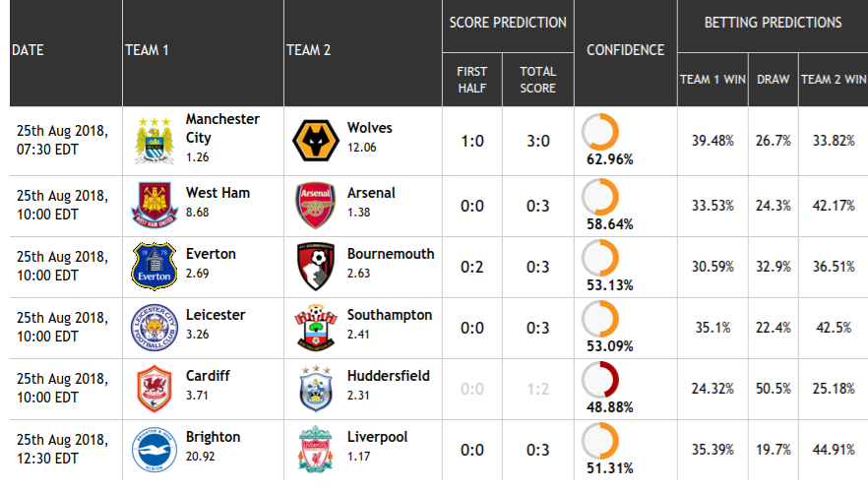Select the West Ham United crest

(155, 206)
